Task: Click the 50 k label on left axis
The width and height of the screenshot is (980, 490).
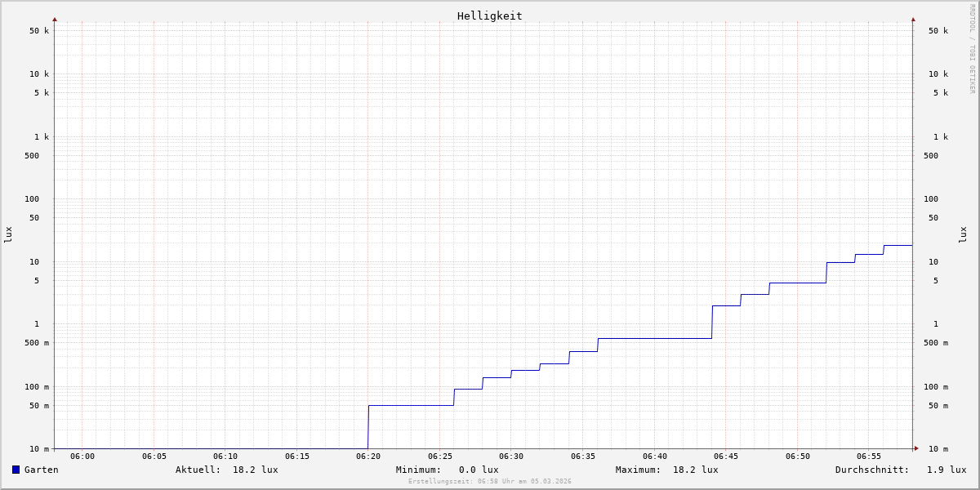Action: (39, 31)
